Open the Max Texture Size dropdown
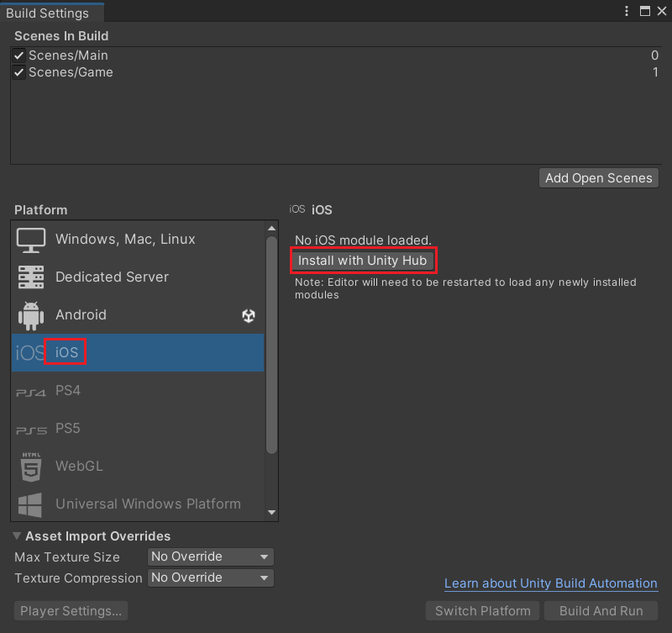 [211, 557]
